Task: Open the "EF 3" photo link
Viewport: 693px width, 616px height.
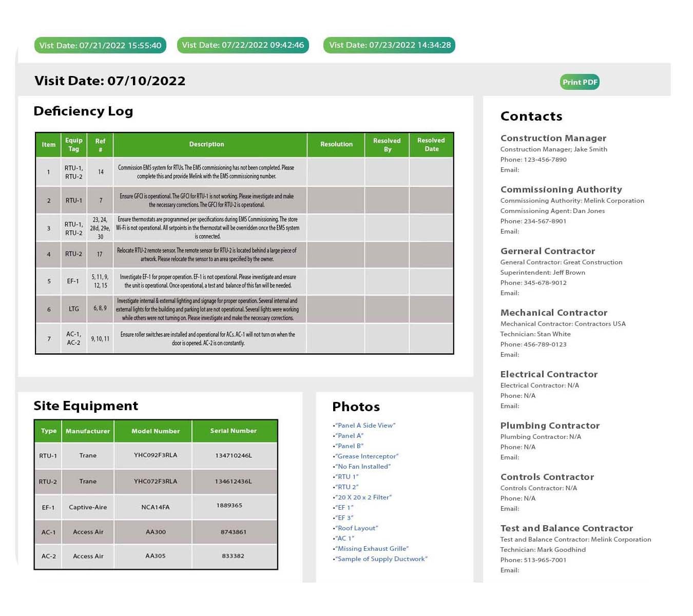Action: click(344, 518)
